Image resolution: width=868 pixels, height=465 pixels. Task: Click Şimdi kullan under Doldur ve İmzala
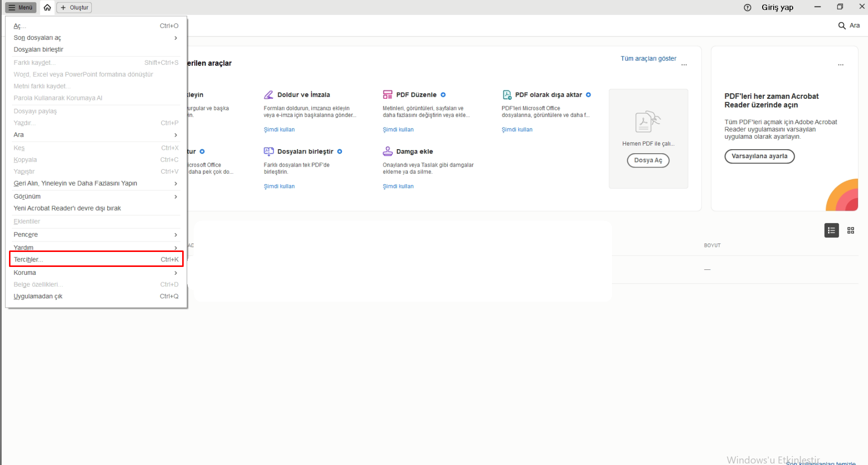pos(279,130)
